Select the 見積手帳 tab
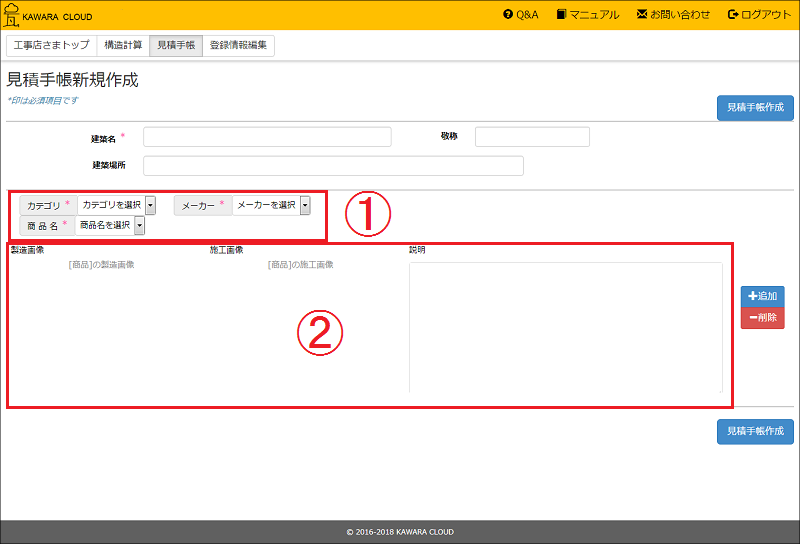This screenshot has height=544, width=800. pyautogui.click(x=176, y=46)
